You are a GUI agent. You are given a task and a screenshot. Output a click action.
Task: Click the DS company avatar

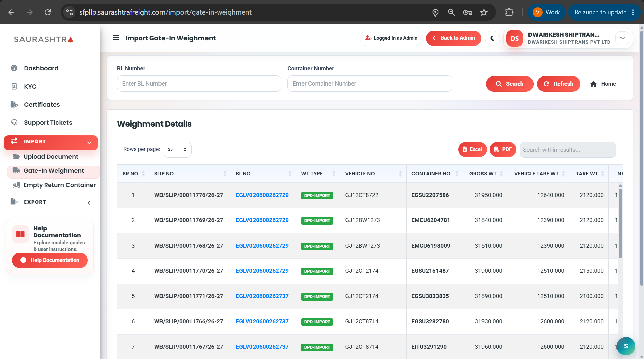[x=515, y=38]
